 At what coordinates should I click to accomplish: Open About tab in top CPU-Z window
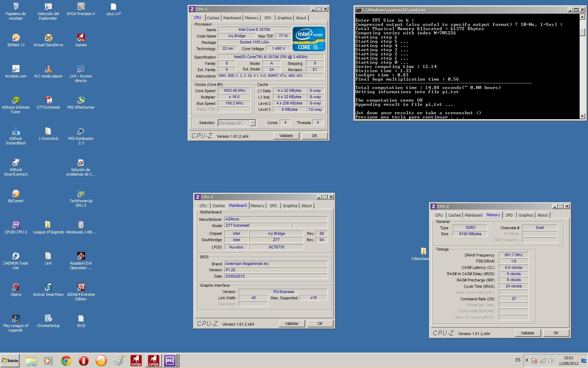(x=301, y=18)
